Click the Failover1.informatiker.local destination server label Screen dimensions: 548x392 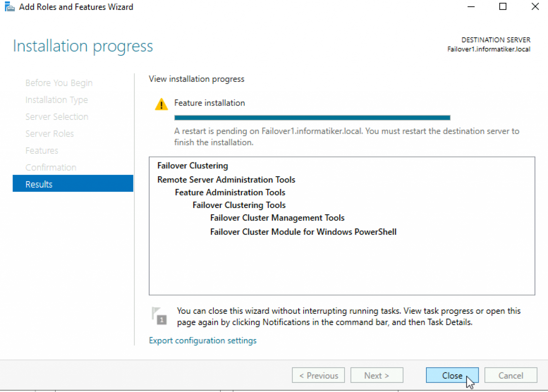(x=489, y=49)
